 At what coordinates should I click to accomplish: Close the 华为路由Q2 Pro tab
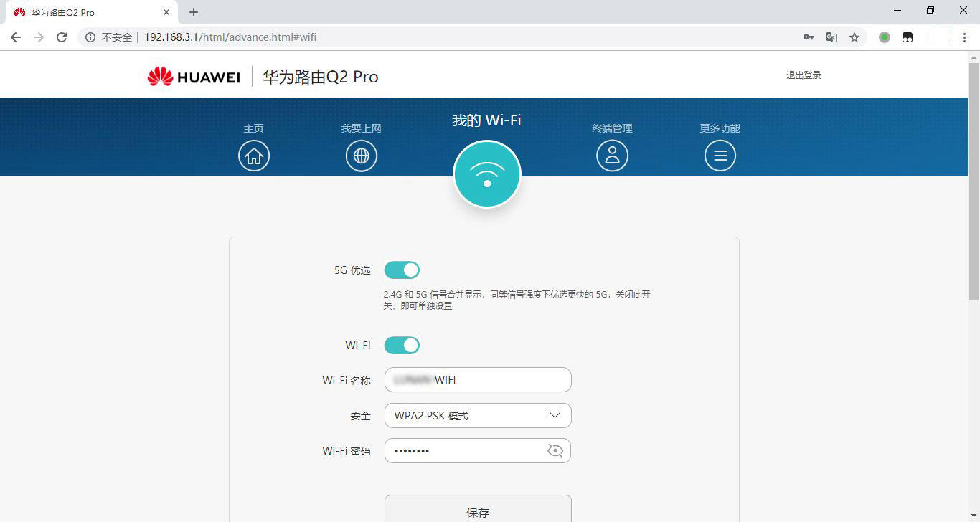click(166, 12)
